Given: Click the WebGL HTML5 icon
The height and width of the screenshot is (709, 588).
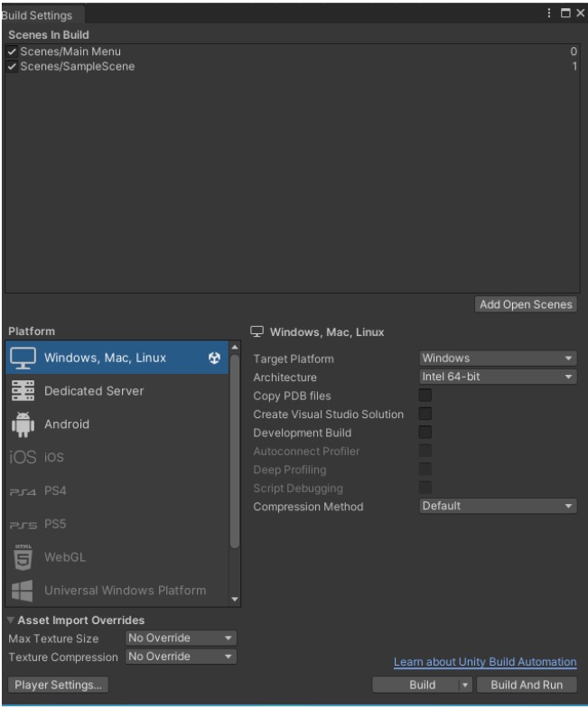Looking at the screenshot, I should [x=23, y=557].
